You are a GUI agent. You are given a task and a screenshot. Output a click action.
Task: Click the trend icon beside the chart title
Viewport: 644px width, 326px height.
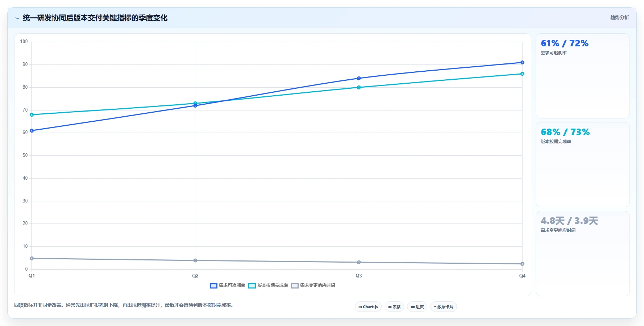pyautogui.click(x=17, y=18)
